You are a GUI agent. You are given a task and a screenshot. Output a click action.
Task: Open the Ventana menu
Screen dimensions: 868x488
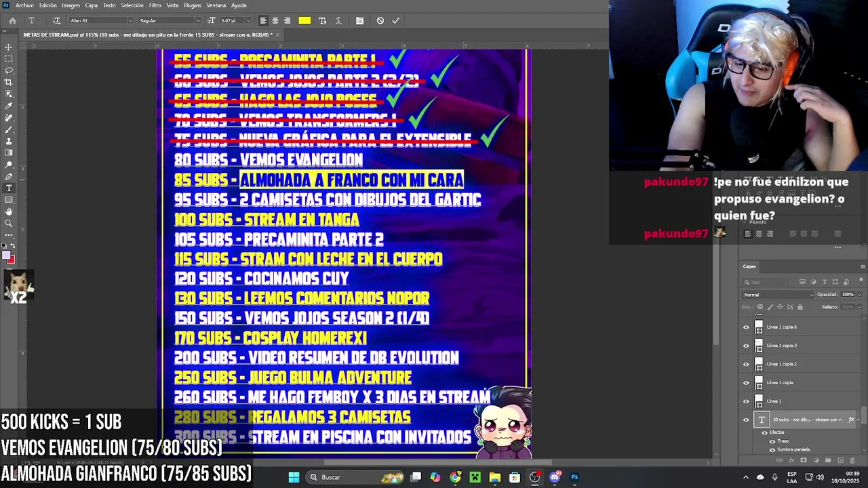point(216,5)
